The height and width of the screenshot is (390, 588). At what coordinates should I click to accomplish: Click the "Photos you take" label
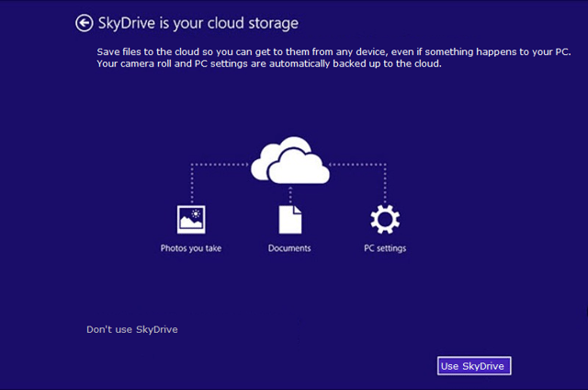pos(191,248)
